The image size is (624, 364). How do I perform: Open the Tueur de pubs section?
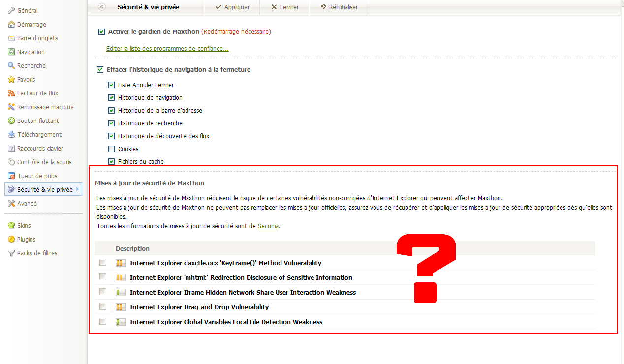(x=37, y=176)
